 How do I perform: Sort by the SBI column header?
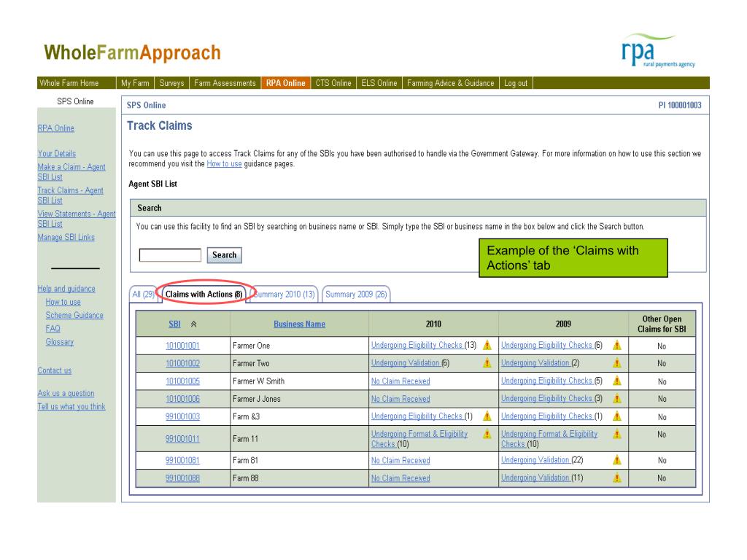click(174, 324)
